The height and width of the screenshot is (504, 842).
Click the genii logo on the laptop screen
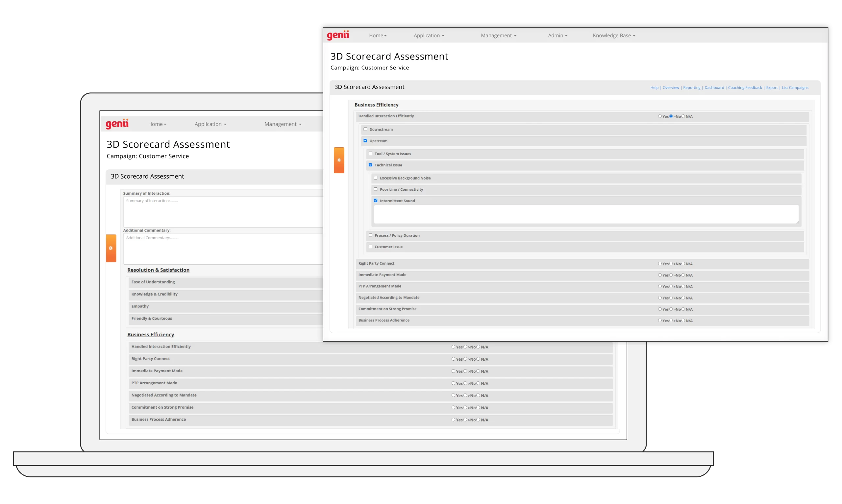click(x=117, y=124)
